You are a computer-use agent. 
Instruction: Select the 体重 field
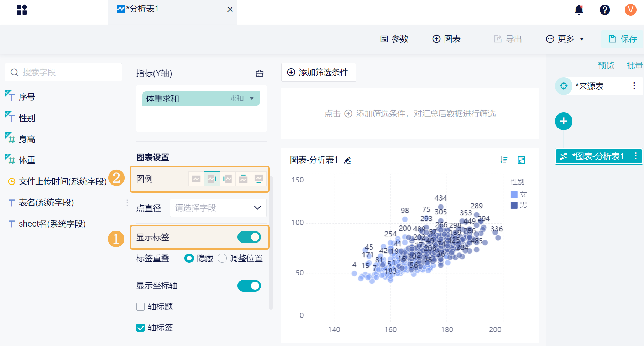click(27, 160)
